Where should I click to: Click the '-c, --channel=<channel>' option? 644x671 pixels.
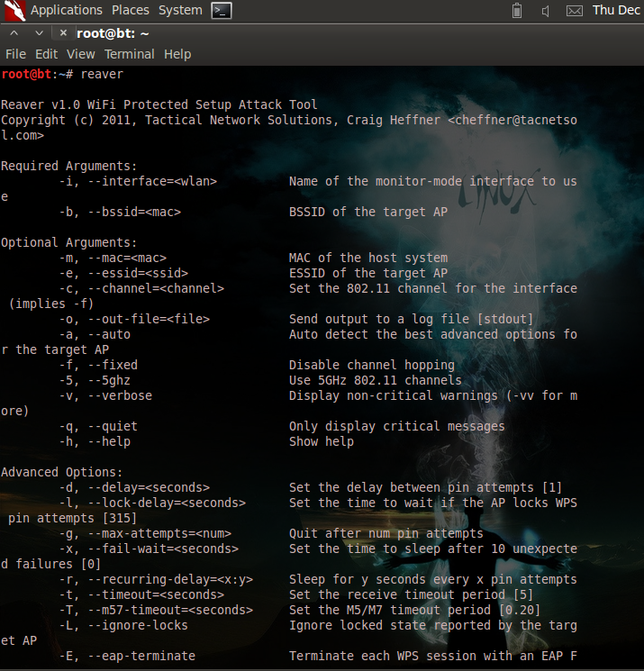tap(141, 288)
